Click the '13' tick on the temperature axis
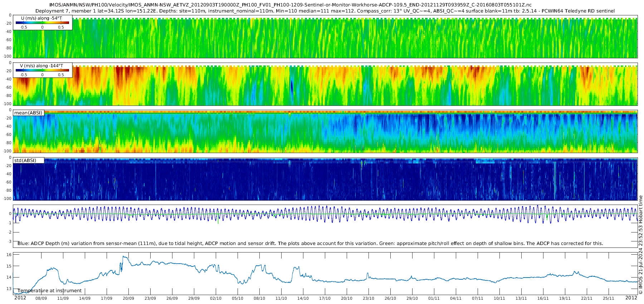Screen dimensions: 644x304 9,289
